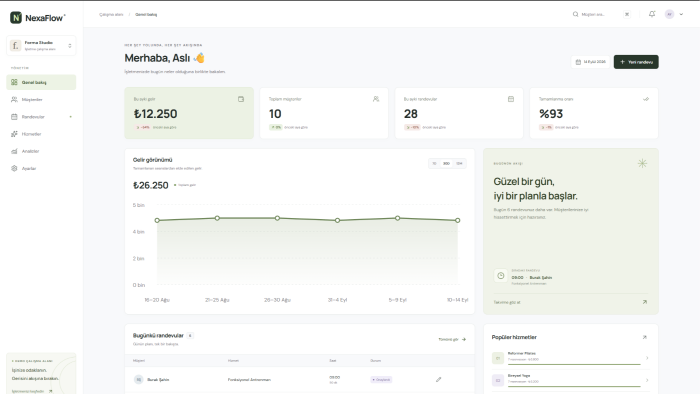Expand the Reformer Pilates service chevron
The image size is (700, 394).
coord(647,358)
